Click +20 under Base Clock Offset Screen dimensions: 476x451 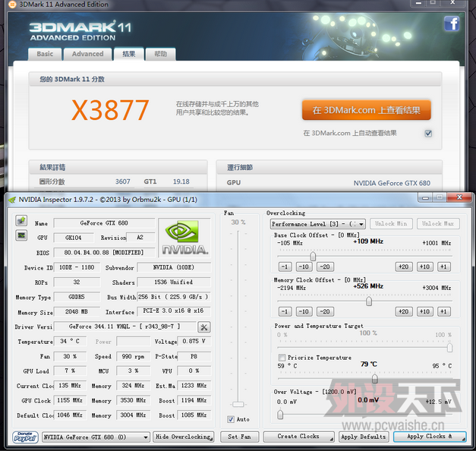coord(404,266)
